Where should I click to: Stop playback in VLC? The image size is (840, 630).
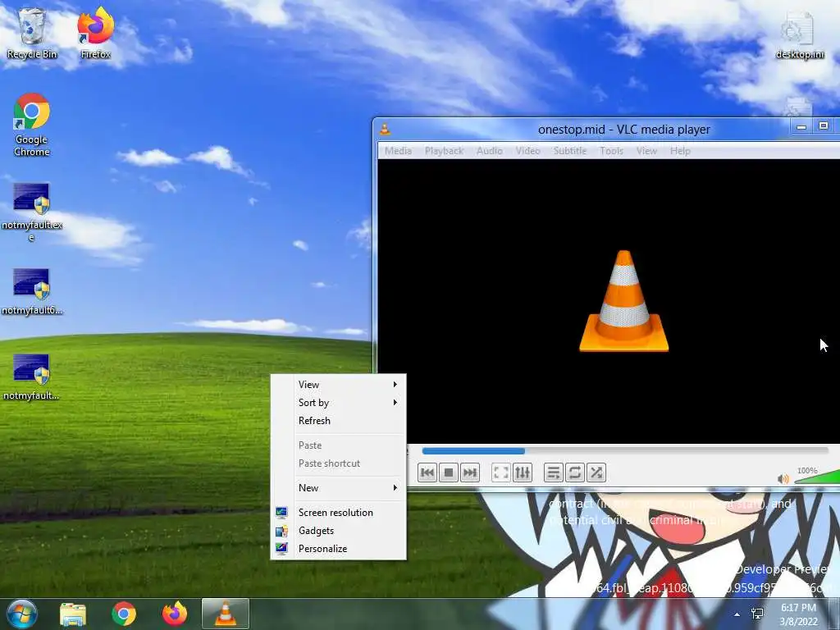tap(449, 472)
